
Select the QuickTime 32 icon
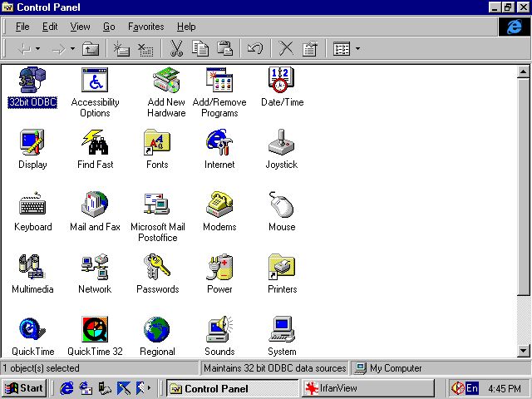pos(95,337)
